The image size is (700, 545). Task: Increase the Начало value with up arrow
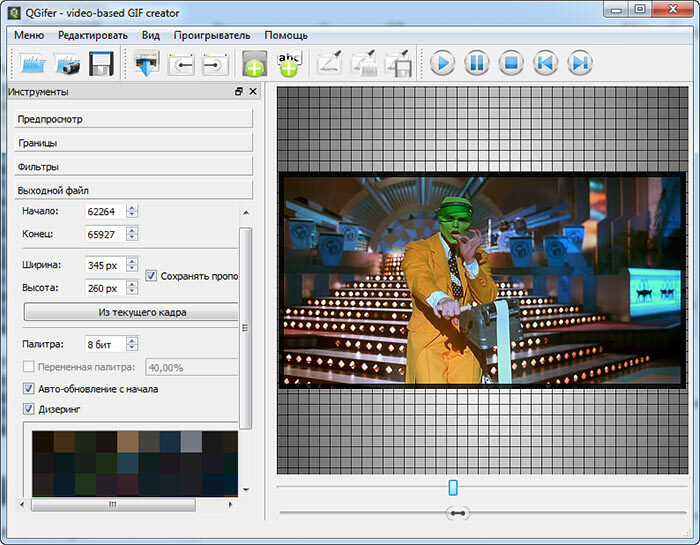tap(132, 208)
